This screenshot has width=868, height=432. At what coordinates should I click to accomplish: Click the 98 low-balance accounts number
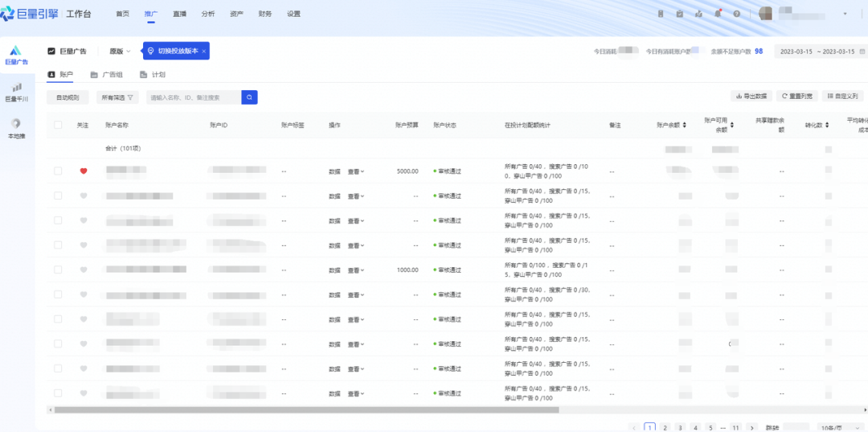pos(759,51)
